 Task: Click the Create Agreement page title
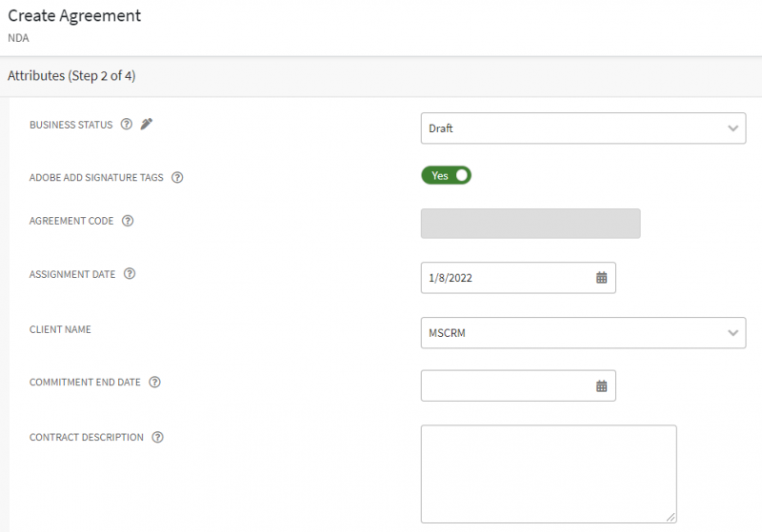click(x=74, y=16)
